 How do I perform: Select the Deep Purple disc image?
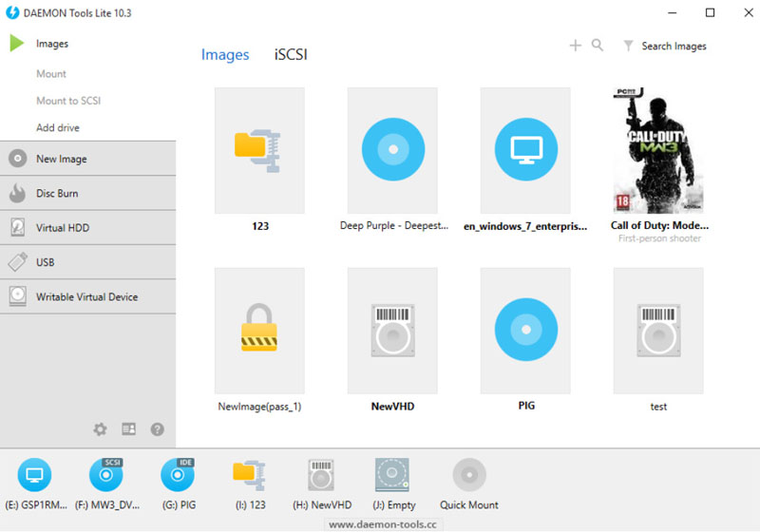click(x=392, y=150)
